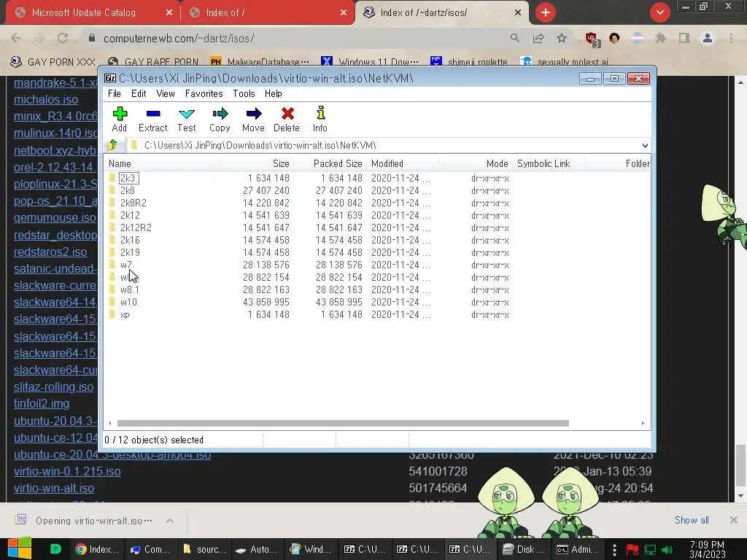Select the xp folder

pyautogui.click(x=124, y=314)
